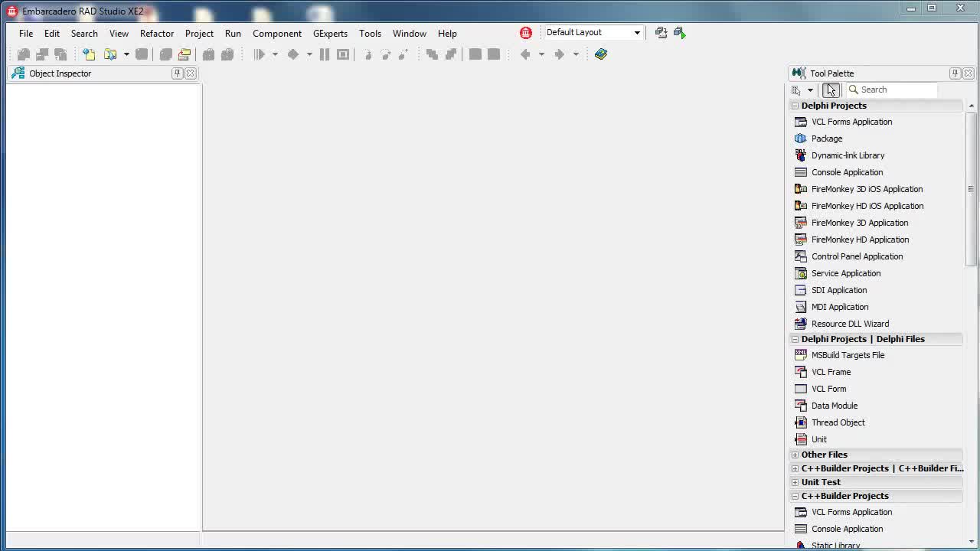The height and width of the screenshot is (551, 980).
Task: Click the Run toolbar icon
Action: 260,54
